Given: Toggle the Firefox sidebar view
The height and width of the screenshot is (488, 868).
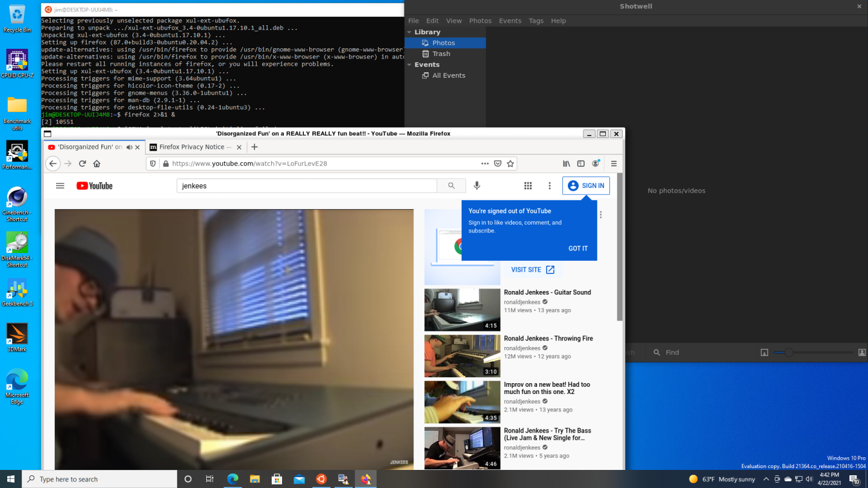Looking at the screenshot, I should (580, 163).
